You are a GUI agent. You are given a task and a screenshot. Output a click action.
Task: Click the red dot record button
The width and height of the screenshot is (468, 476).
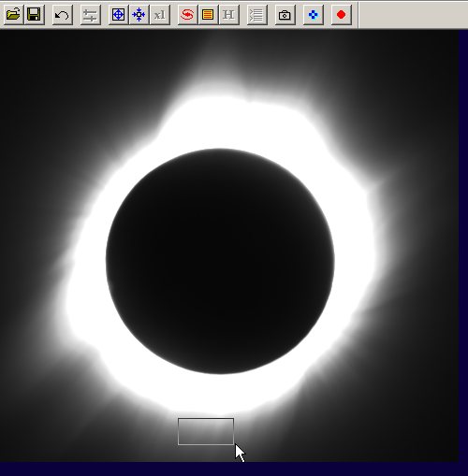pos(342,14)
